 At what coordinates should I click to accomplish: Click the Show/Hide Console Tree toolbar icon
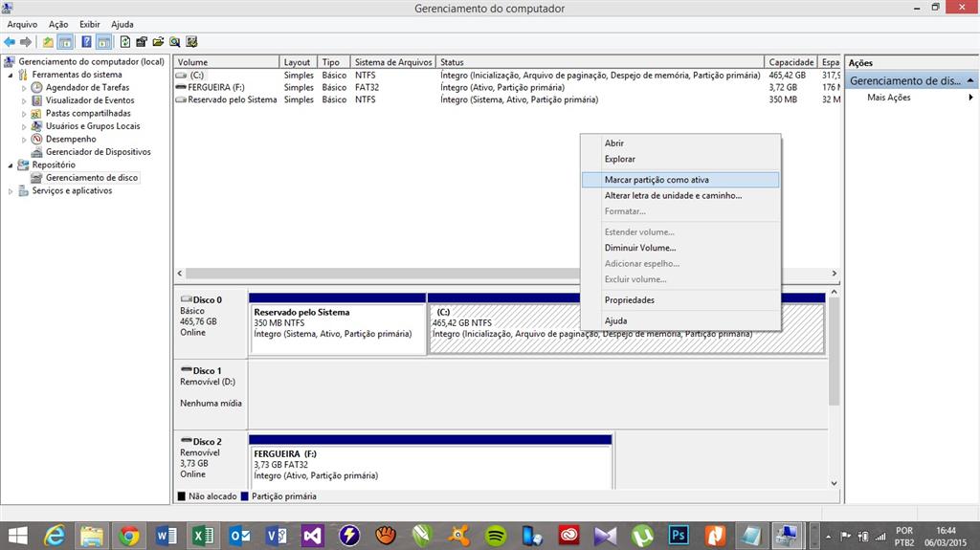[65, 42]
